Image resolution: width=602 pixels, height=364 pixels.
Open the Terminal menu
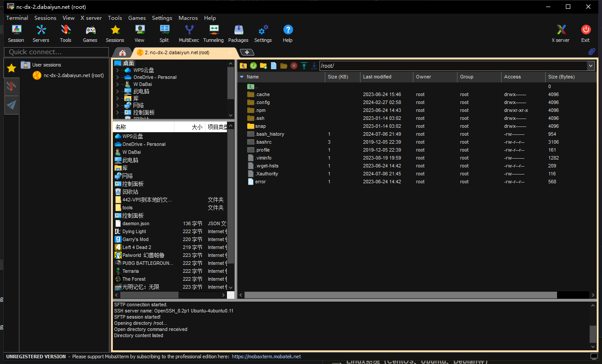click(x=17, y=18)
